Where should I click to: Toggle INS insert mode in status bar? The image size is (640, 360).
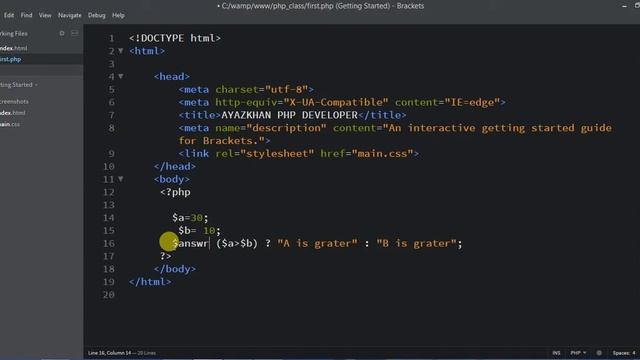(556, 353)
